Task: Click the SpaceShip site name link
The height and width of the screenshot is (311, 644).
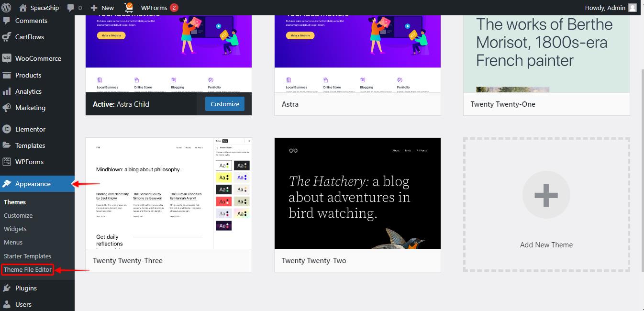Action: pyautogui.click(x=44, y=8)
